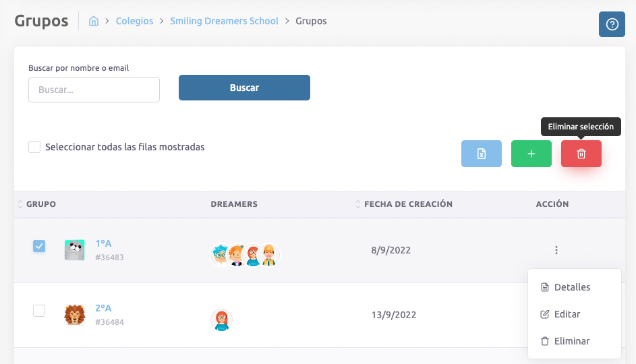The image size is (636, 364).
Task: Click the search by name or email field
Action: (94, 90)
